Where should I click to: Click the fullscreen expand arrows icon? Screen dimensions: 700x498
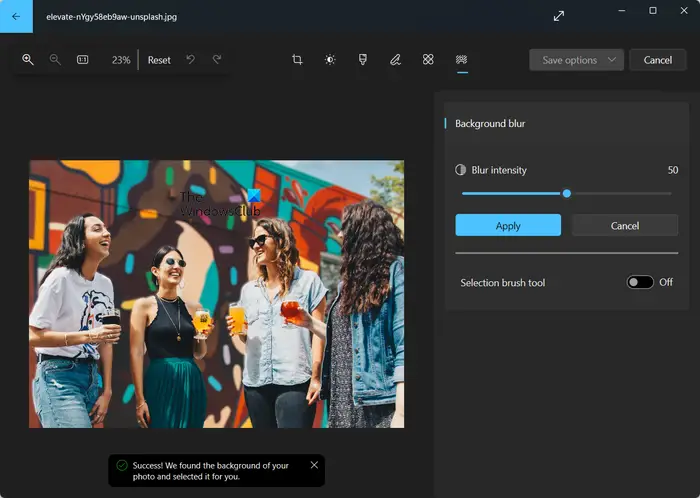coord(558,17)
